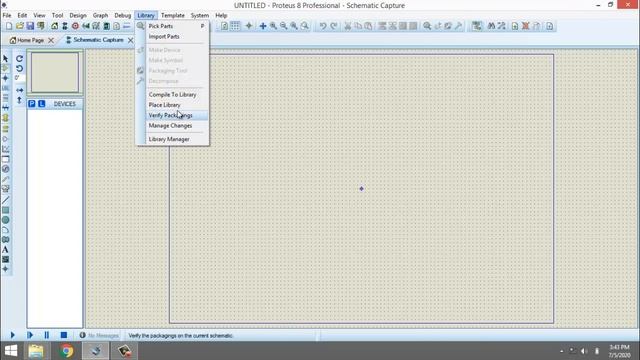Click the No Messages status indicator
Image resolution: width=640 pixels, height=360 pixels.
(99, 336)
